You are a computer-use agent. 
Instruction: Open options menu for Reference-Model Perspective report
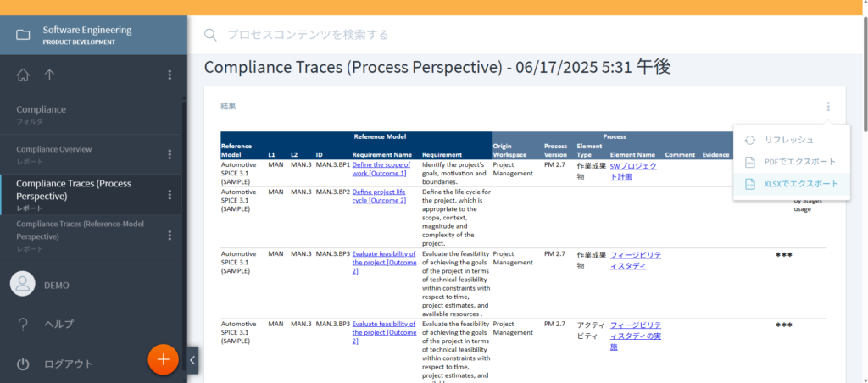tap(170, 236)
